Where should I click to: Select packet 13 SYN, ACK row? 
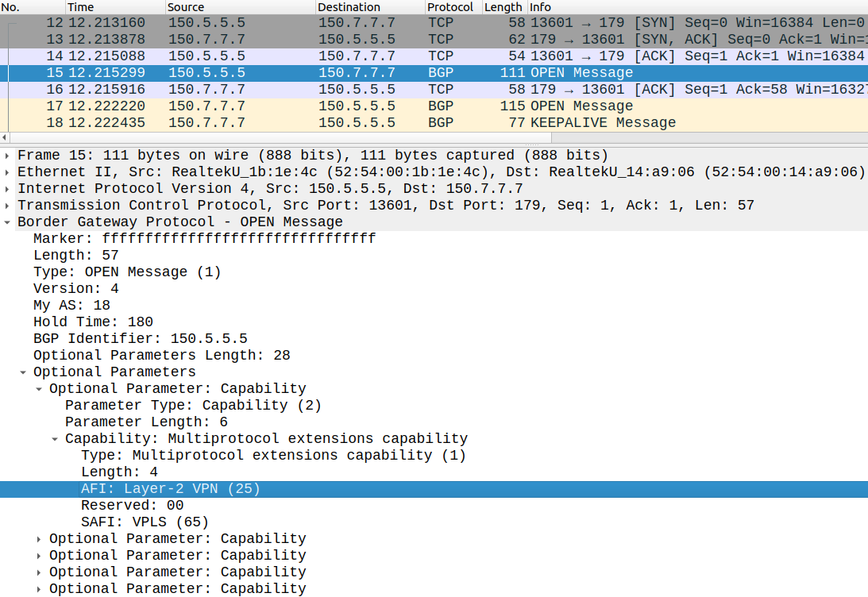tap(434, 39)
